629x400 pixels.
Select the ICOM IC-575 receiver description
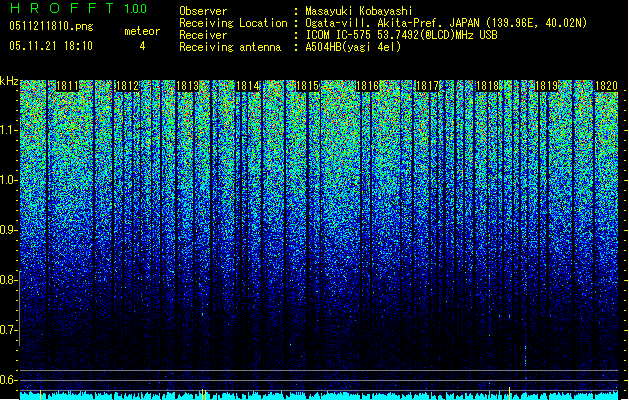click(401, 35)
